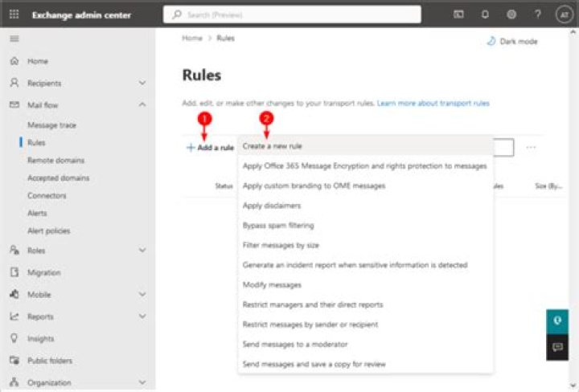579x392 pixels.
Task: Click the Organization icon in sidebar
Action: 14,382
